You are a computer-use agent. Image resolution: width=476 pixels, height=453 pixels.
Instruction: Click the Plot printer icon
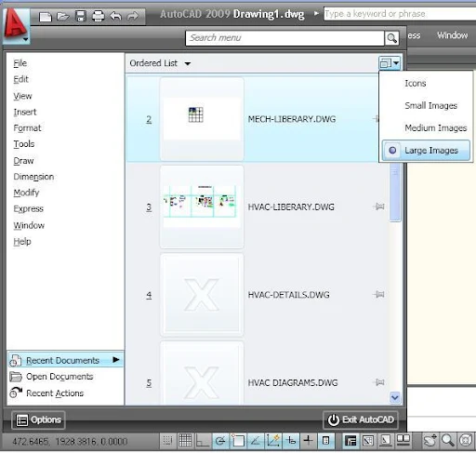(99, 16)
